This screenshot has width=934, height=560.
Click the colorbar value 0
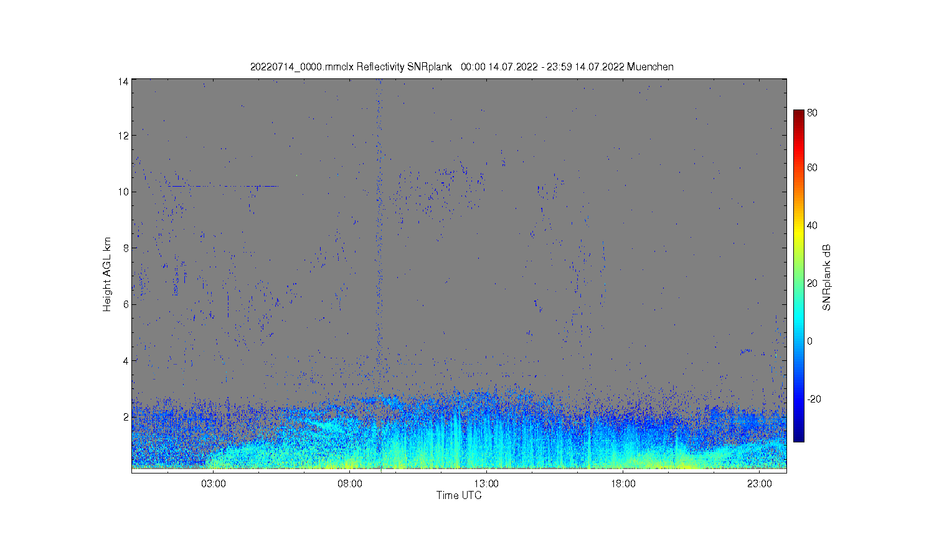[x=809, y=341]
